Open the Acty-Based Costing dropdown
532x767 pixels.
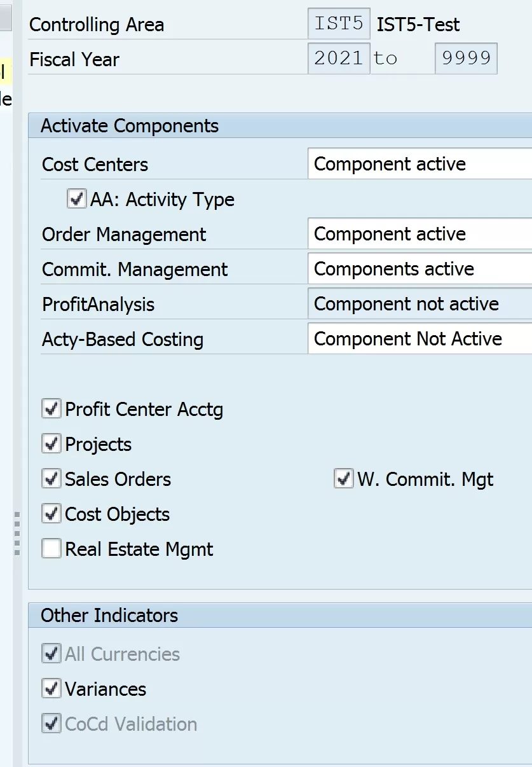click(419, 339)
